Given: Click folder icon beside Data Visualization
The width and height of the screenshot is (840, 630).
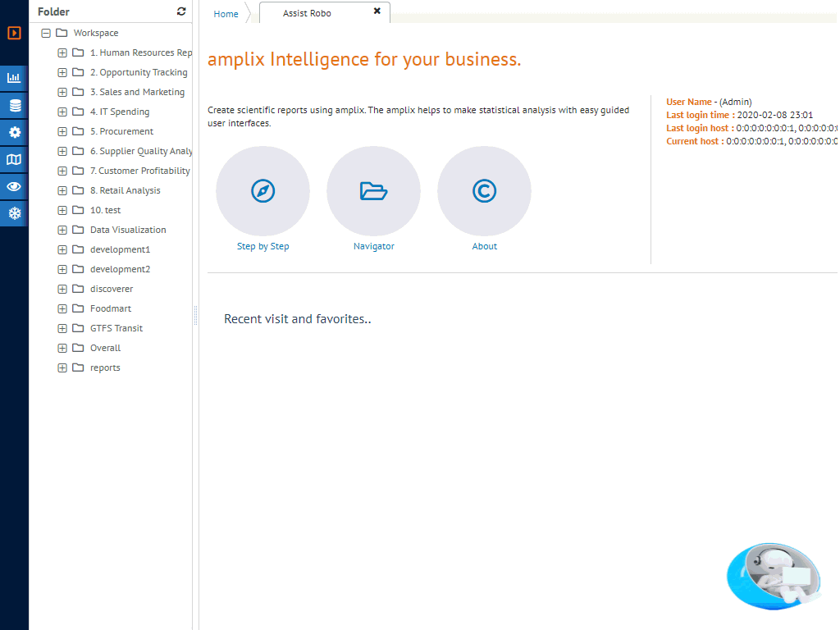Looking at the screenshot, I should click(x=78, y=230).
